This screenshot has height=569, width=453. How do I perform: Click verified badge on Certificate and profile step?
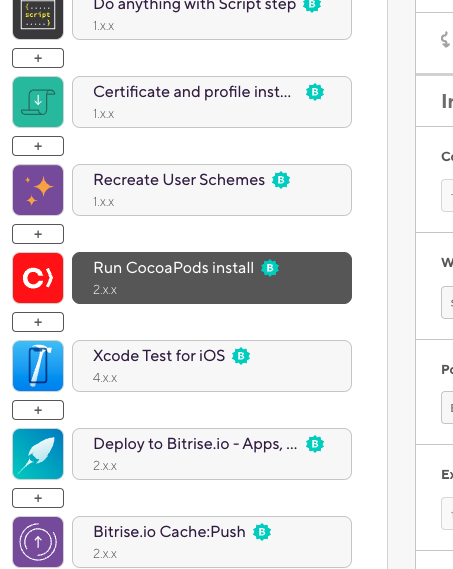tap(315, 92)
